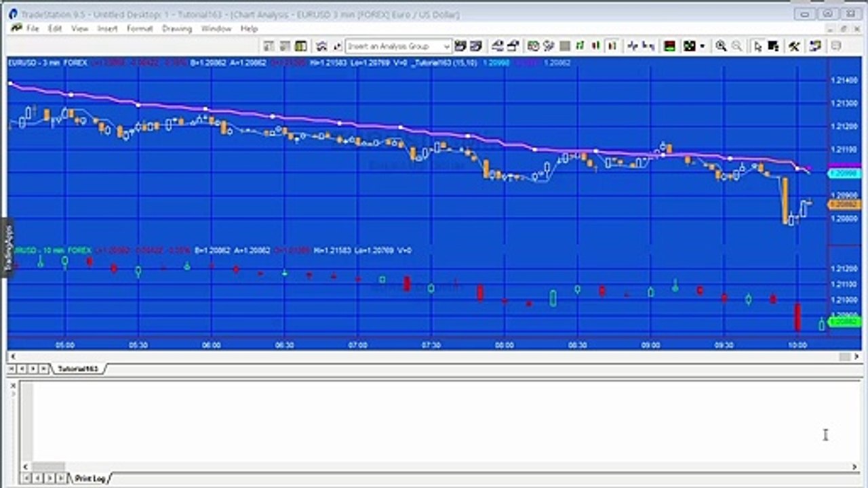Image resolution: width=868 pixels, height=488 pixels.
Task: Click the green candlestick bars toolbar icon
Action: [580, 46]
